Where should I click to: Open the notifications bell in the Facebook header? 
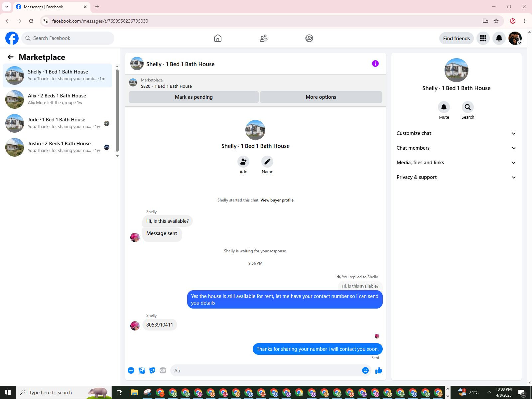pos(499,38)
